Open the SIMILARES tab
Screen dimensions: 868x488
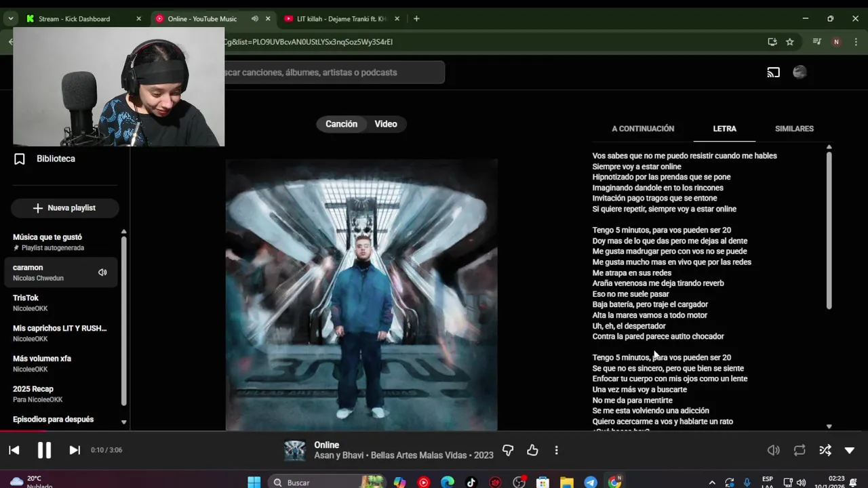pyautogui.click(x=794, y=129)
